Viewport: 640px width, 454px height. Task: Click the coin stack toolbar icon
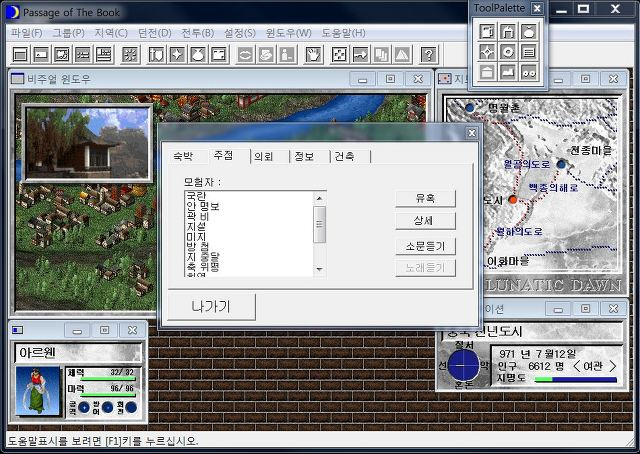point(266,54)
